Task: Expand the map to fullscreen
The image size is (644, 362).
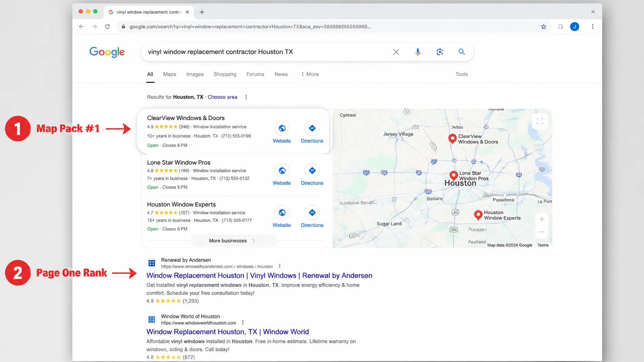Action: 540,121
